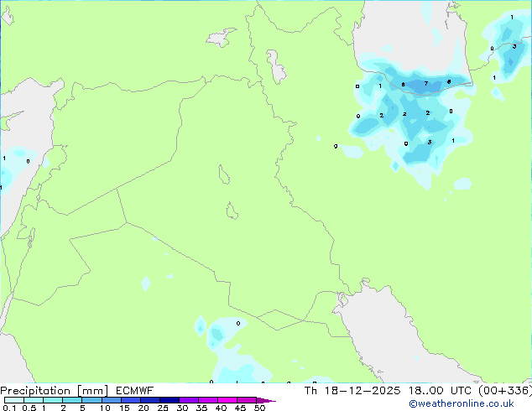Click the legend label '50'
This screenshot has height=411, width=532.
(x=259, y=408)
